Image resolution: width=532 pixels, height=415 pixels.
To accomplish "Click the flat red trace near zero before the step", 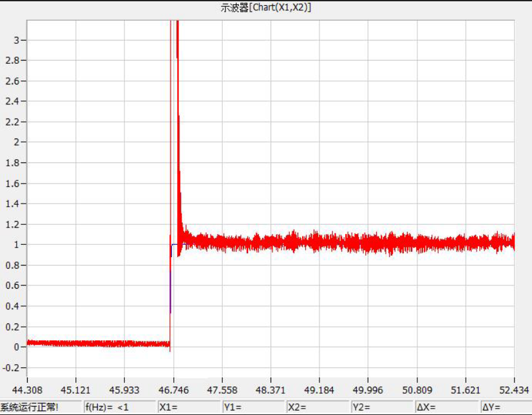I will pos(97,343).
